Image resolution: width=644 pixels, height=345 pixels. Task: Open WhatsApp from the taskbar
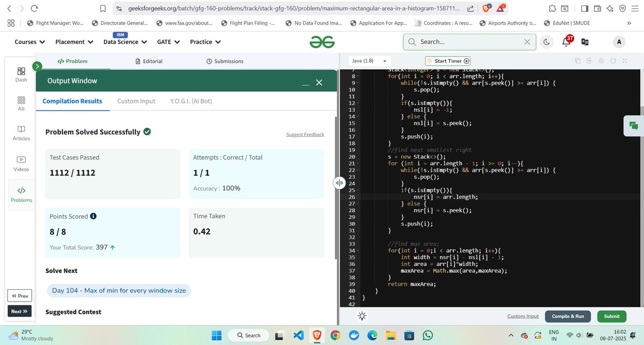tap(427, 335)
